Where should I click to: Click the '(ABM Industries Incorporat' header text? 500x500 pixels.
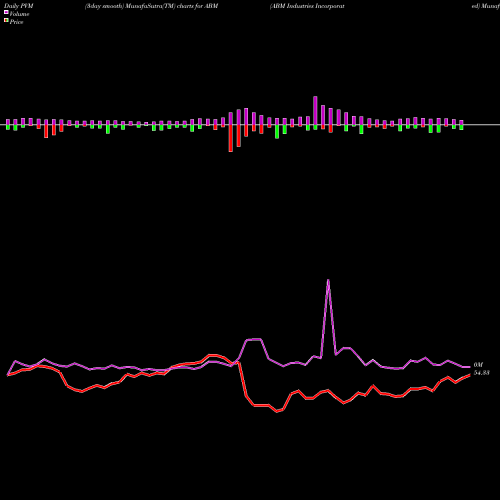point(307,6)
